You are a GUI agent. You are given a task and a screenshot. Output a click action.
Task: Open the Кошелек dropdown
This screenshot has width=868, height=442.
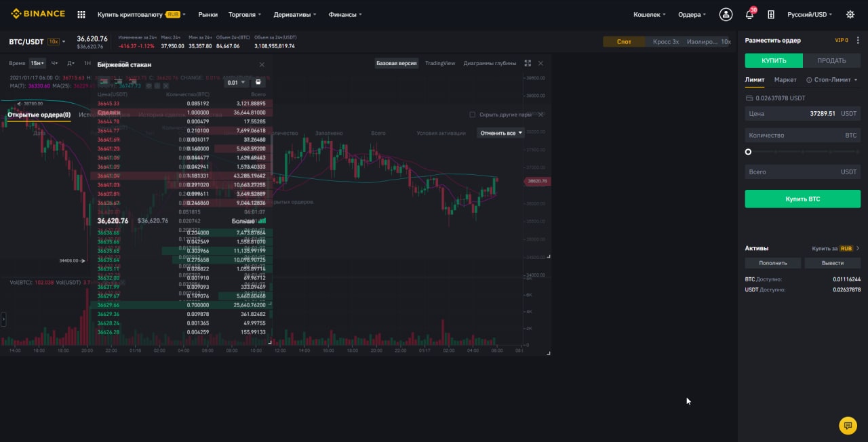650,14
